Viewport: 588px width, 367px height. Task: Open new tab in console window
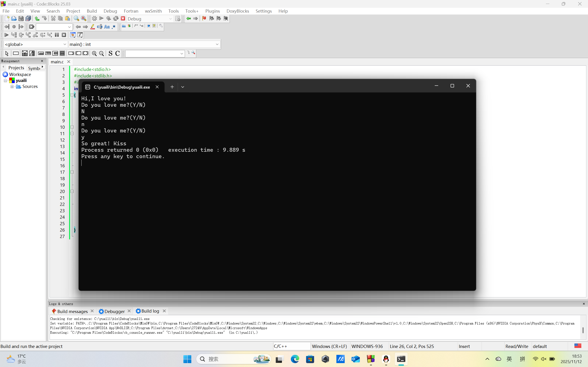(172, 87)
